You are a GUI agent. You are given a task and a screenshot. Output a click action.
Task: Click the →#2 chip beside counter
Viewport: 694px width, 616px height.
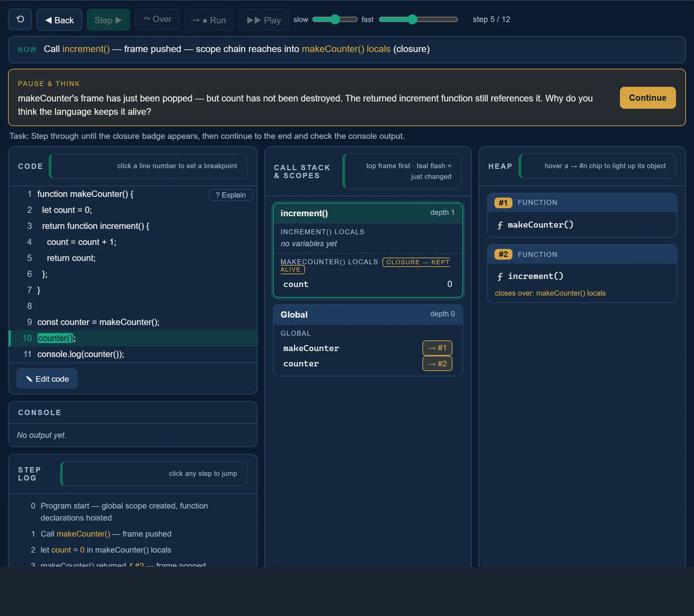(437, 364)
